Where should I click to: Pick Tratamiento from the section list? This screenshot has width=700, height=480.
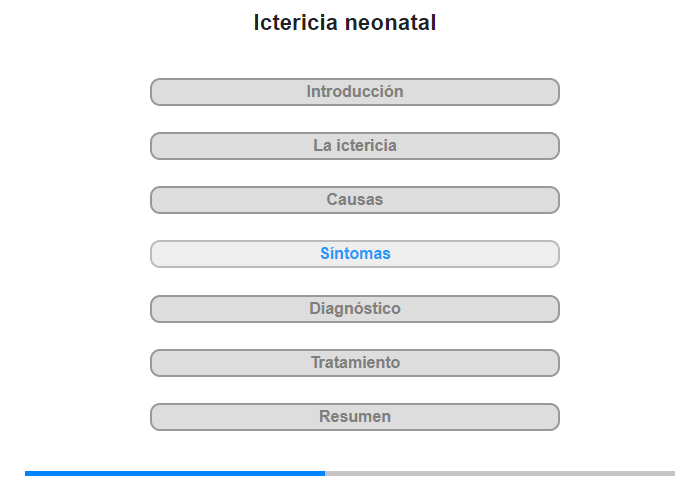354,363
